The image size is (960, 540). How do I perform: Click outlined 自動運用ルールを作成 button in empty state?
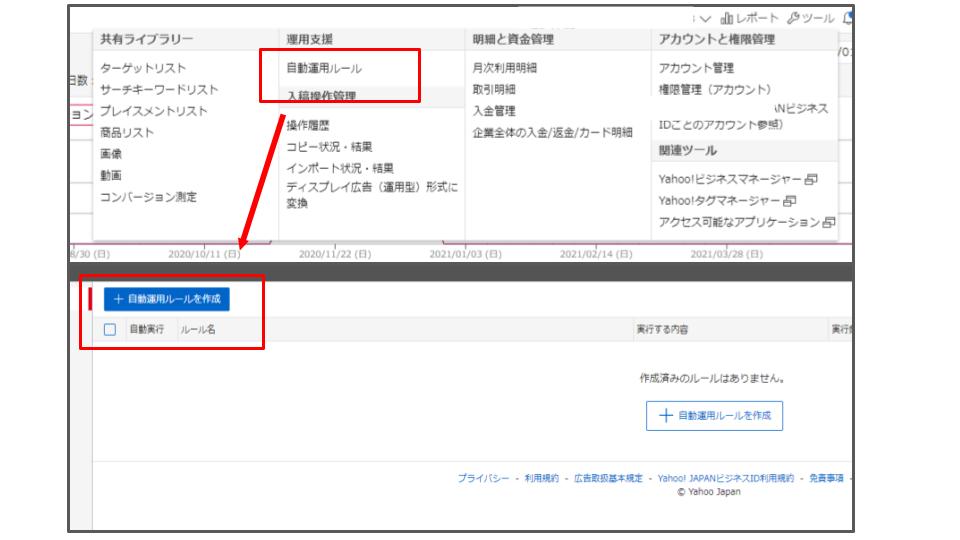point(714,416)
